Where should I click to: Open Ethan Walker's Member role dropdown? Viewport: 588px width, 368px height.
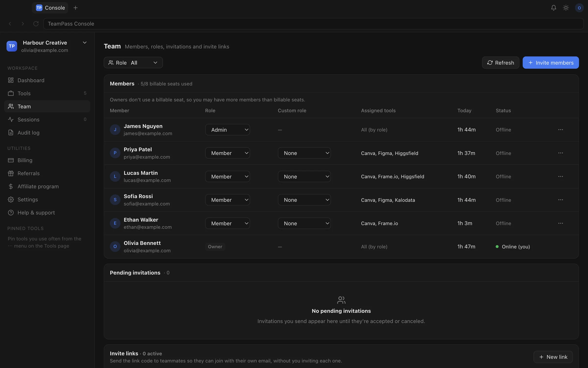point(228,223)
